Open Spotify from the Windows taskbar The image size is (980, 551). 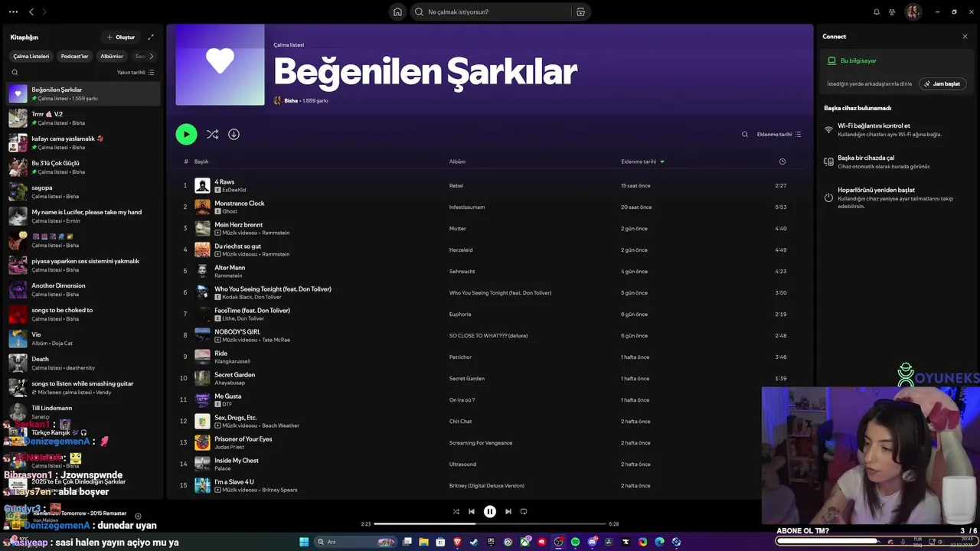pyautogui.click(x=575, y=542)
